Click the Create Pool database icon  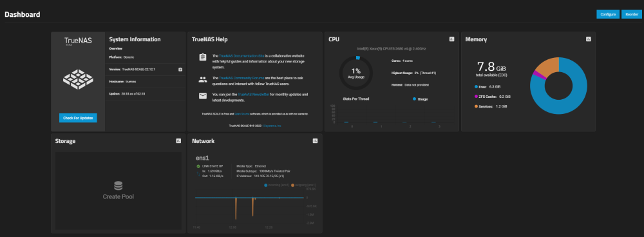tap(118, 185)
